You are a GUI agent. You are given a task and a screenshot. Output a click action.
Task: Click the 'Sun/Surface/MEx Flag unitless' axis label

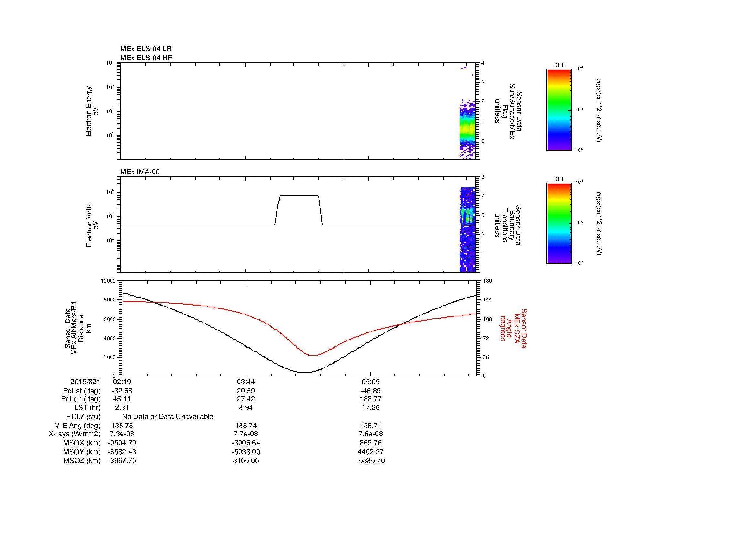pyautogui.click(x=508, y=111)
